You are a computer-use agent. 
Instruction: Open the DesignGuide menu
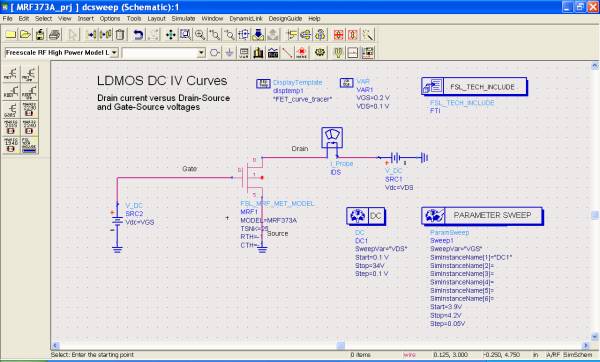285,18
